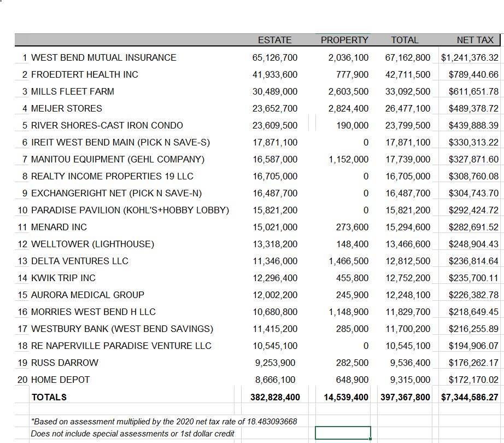Select MENARD INC cell
The image size is (504, 443).
[59, 228]
